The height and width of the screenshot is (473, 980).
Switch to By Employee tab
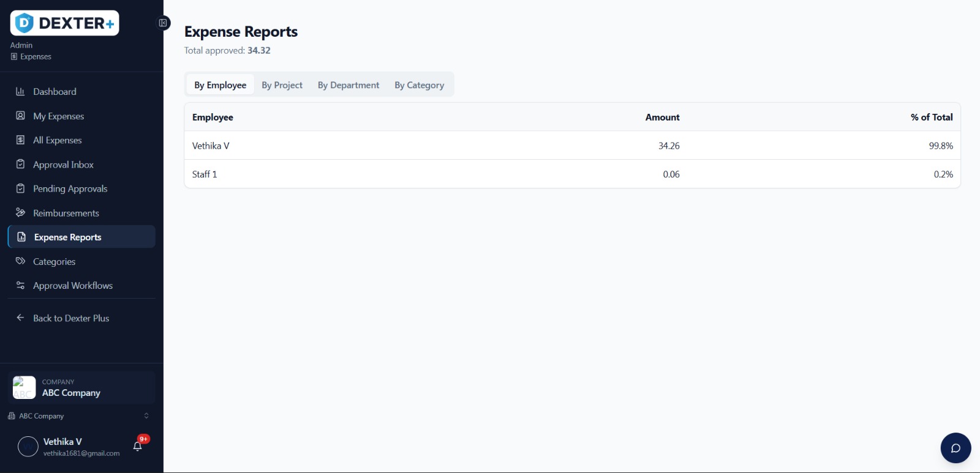click(x=221, y=85)
